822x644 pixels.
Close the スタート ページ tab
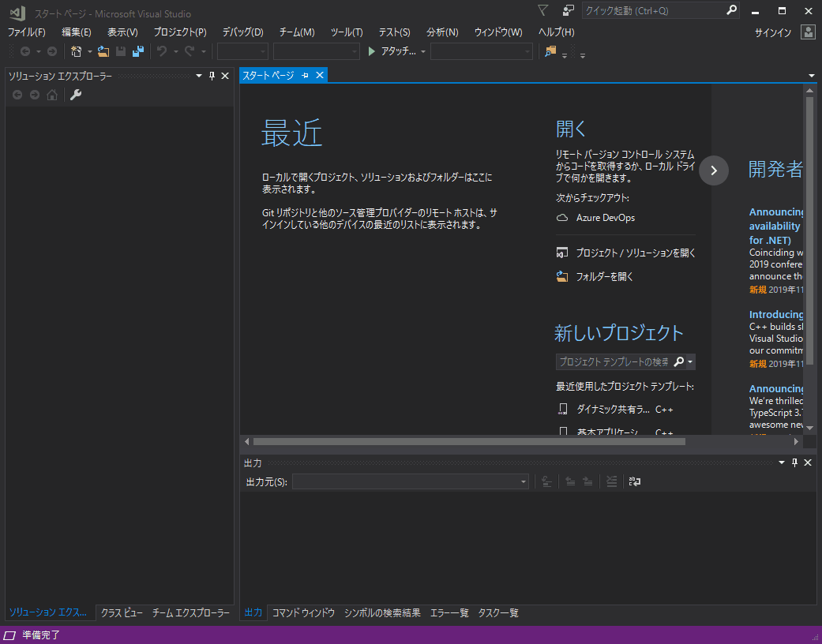(x=319, y=76)
